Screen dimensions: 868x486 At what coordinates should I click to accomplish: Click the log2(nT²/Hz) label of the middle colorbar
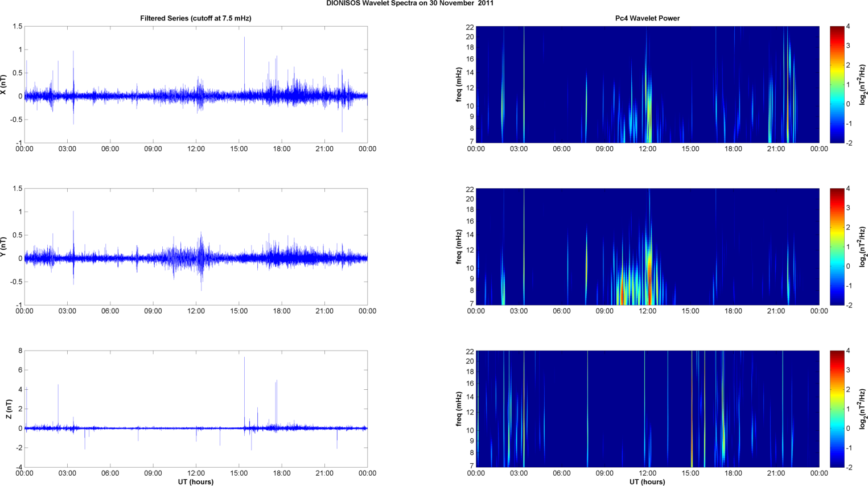click(863, 247)
